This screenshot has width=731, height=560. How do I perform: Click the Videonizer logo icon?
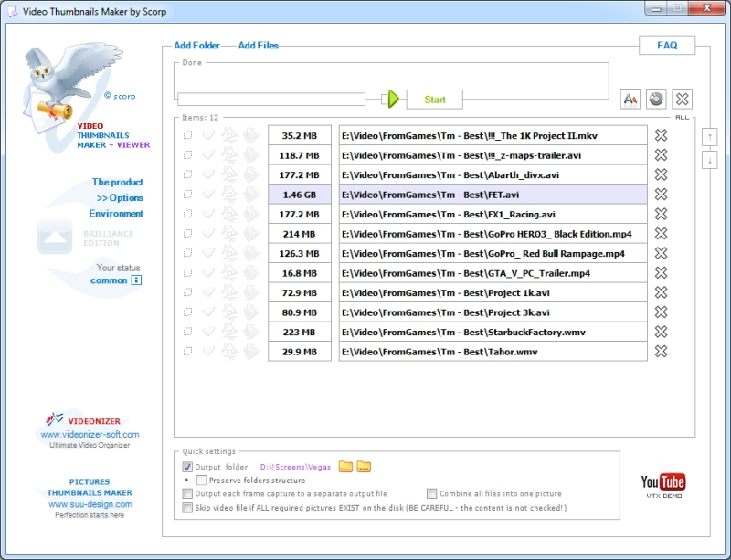point(55,419)
